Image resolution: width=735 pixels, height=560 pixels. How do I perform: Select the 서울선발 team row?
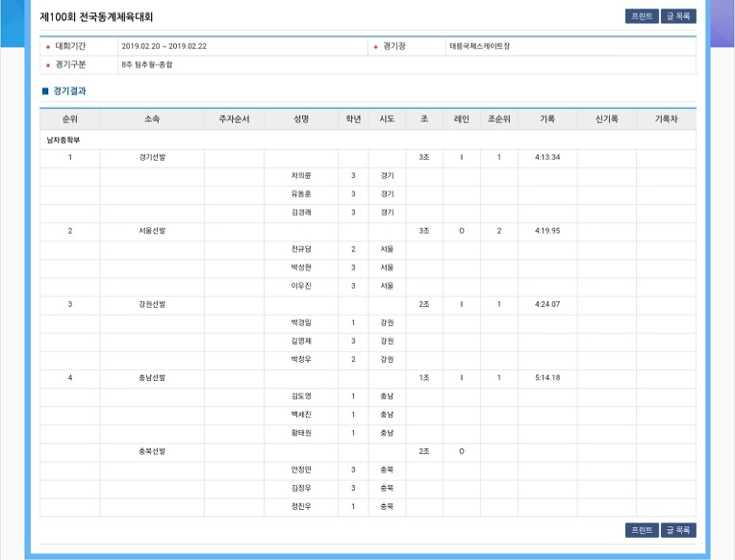pyautogui.click(x=367, y=231)
